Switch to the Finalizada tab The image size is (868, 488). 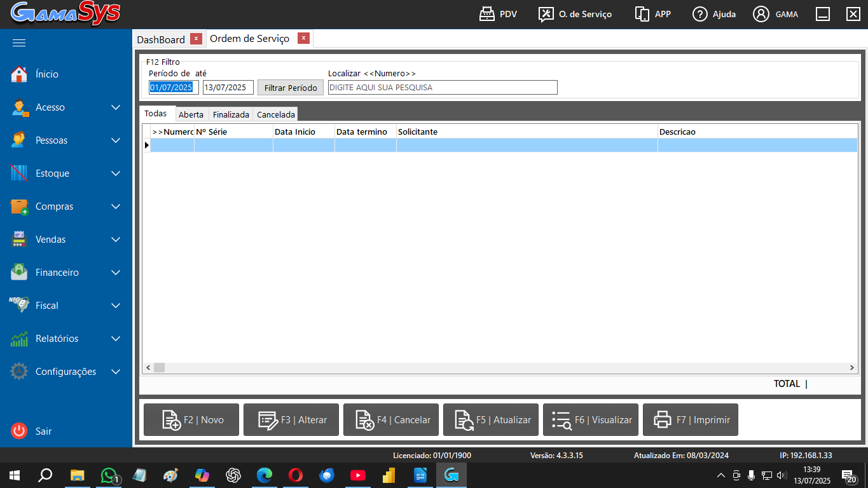(231, 114)
